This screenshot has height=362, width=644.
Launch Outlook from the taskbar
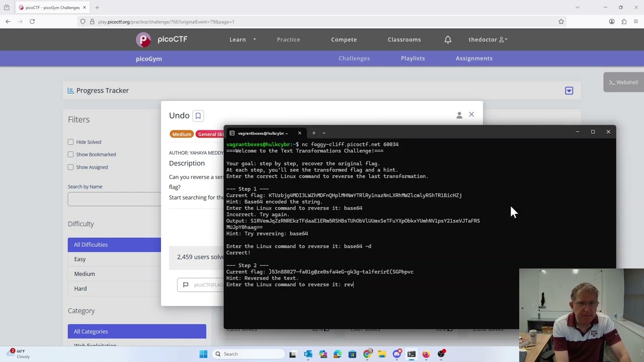308,354
